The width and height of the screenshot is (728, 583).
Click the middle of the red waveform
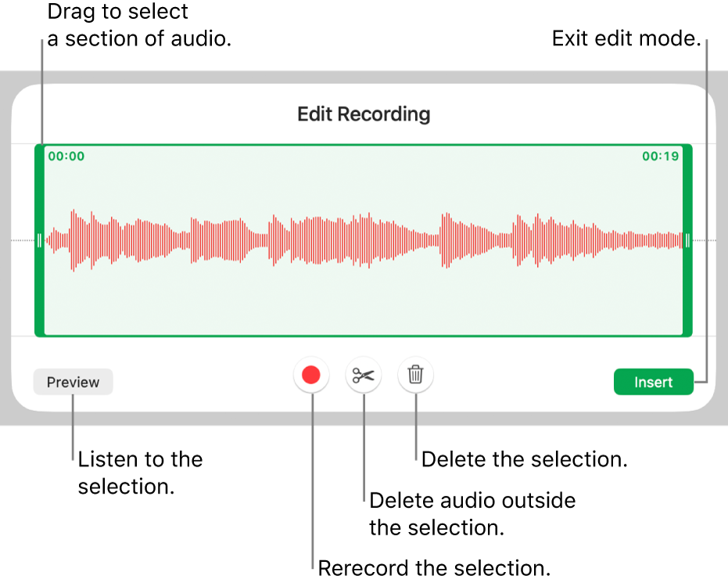tap(364, 241)
